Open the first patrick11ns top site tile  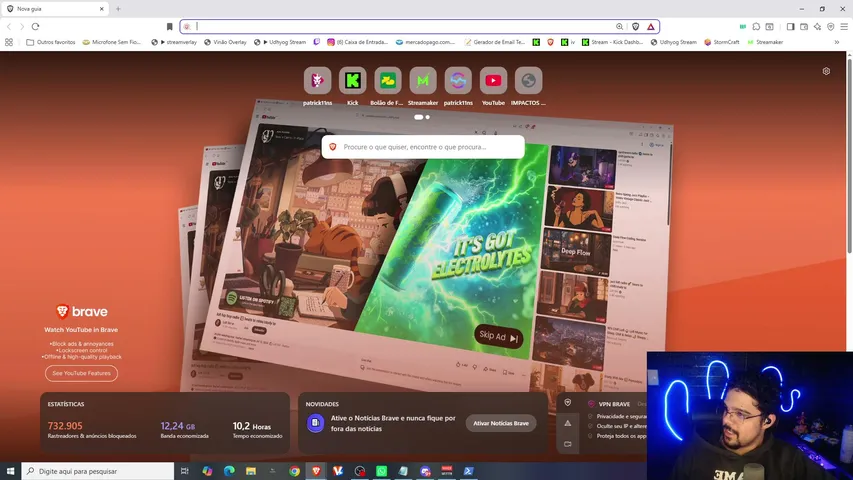pos(317,86)
